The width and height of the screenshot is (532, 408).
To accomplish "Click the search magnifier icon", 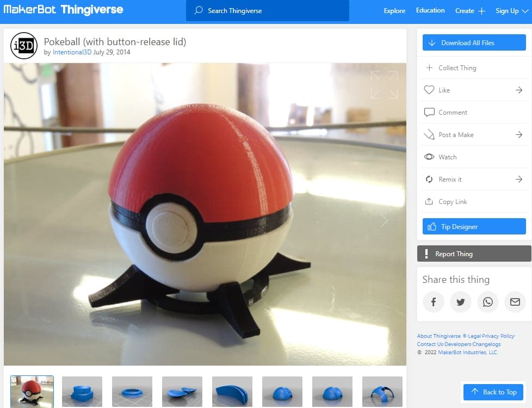I will coord(199,10).
